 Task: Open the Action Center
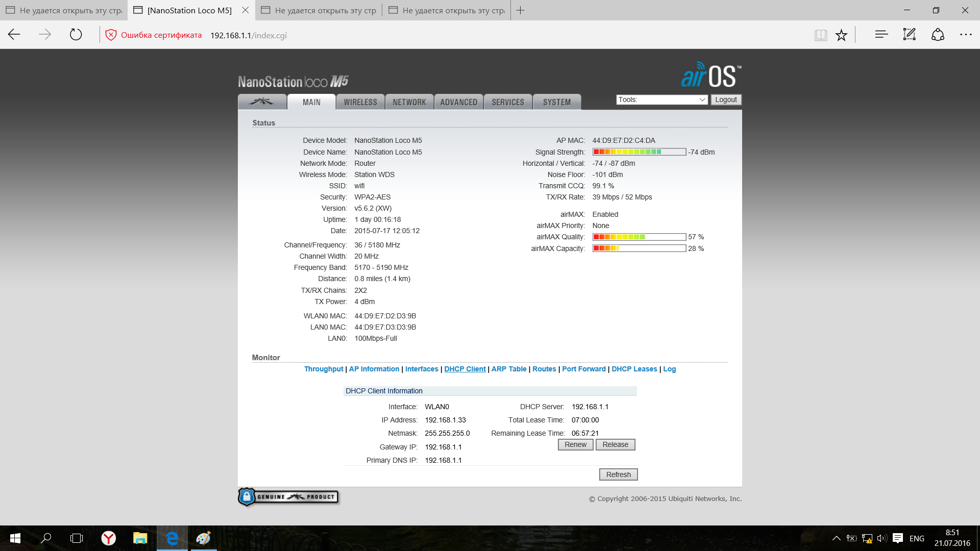pyautogui.click(x=898, y=538)
